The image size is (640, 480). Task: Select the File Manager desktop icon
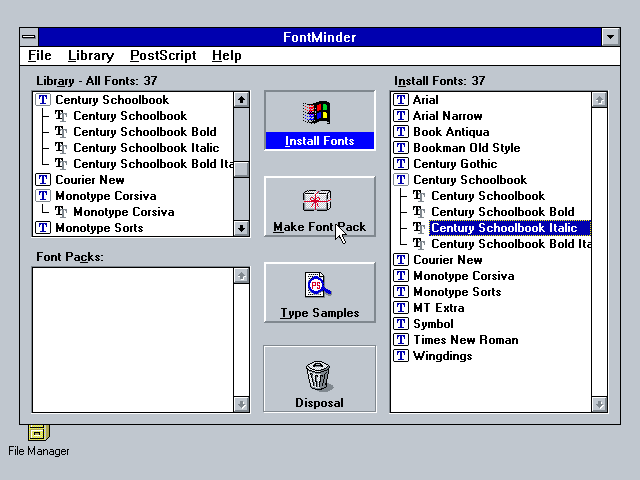pyautogui.click(x=39, y=441)
